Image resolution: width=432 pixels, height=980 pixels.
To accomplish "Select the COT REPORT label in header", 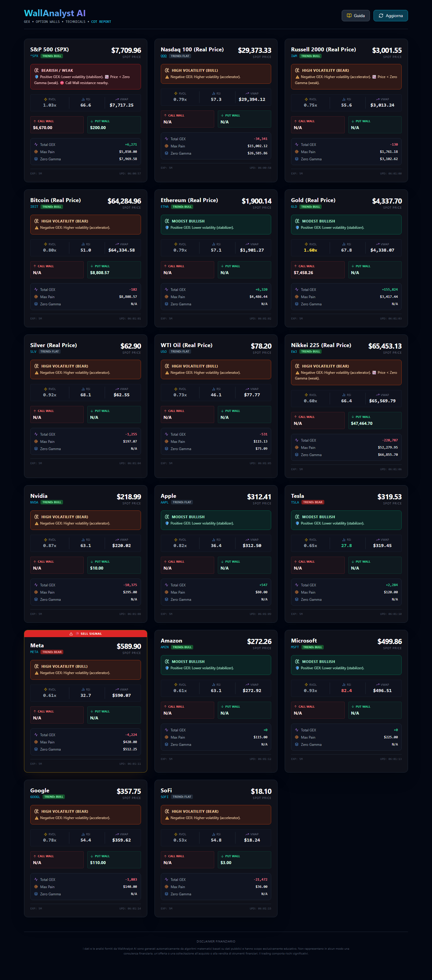I will point(101,22).
